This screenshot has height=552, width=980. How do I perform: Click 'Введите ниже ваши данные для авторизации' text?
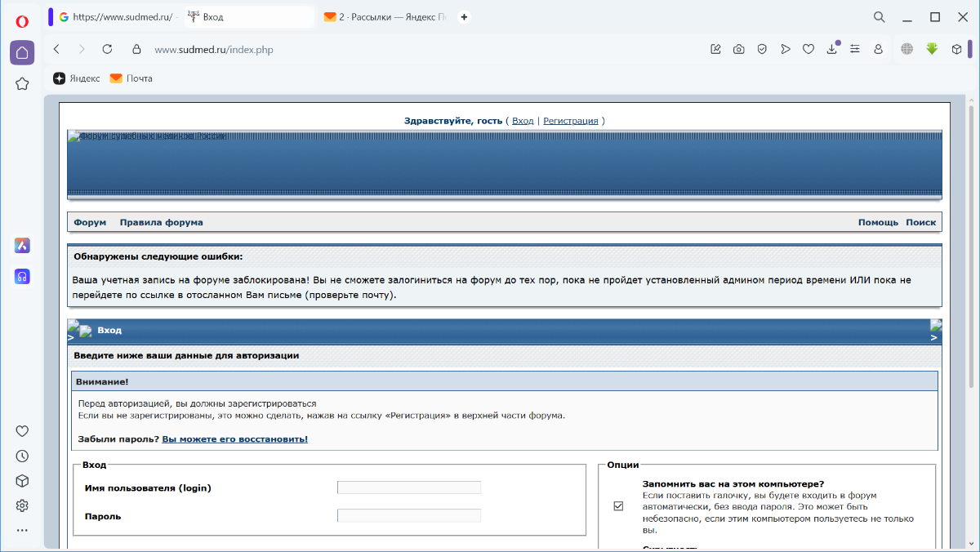coord(186,355)
